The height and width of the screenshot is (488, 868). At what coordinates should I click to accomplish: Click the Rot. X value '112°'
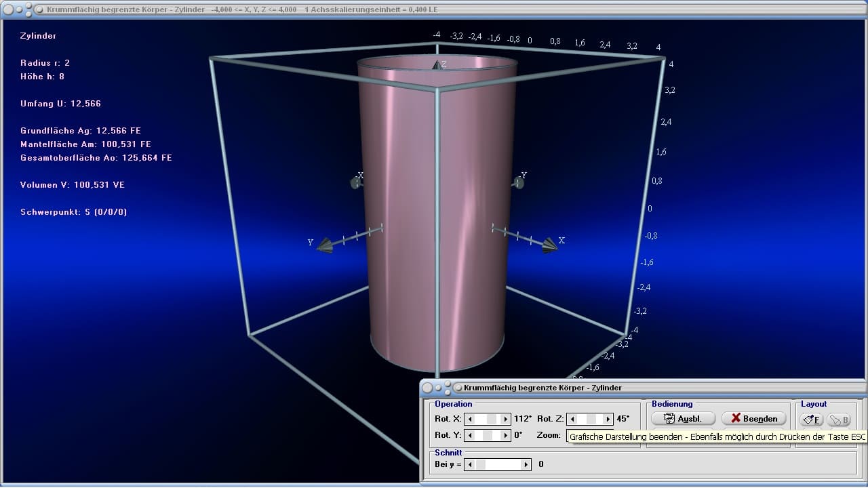tap(524, 419)
